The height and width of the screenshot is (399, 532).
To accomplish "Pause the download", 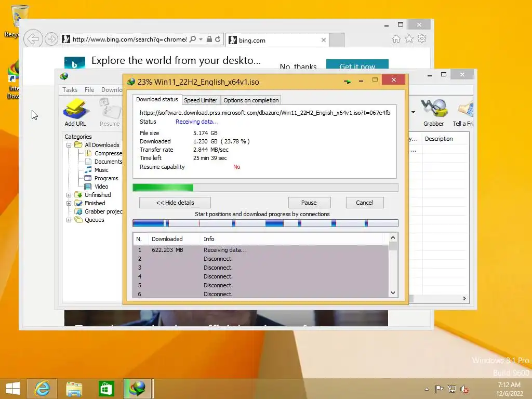I will pos(309,203).
